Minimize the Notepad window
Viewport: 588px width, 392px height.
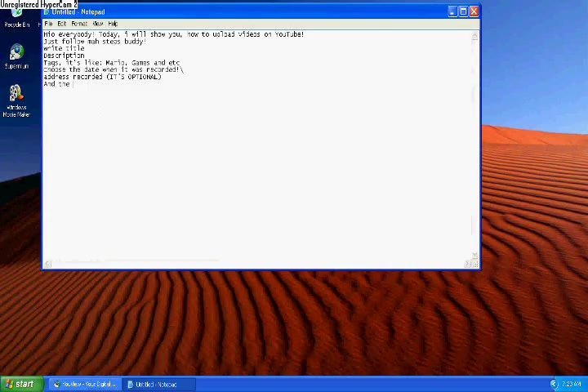452,11
